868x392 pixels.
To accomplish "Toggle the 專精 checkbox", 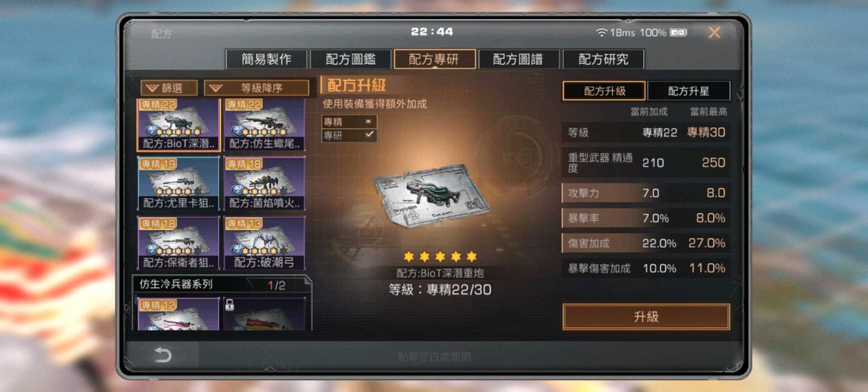I will point(349,121).
